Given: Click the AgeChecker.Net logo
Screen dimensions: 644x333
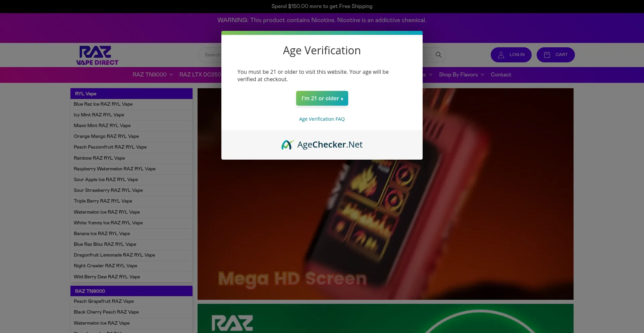Looking at the screenshot, I should tap(322, 145).
